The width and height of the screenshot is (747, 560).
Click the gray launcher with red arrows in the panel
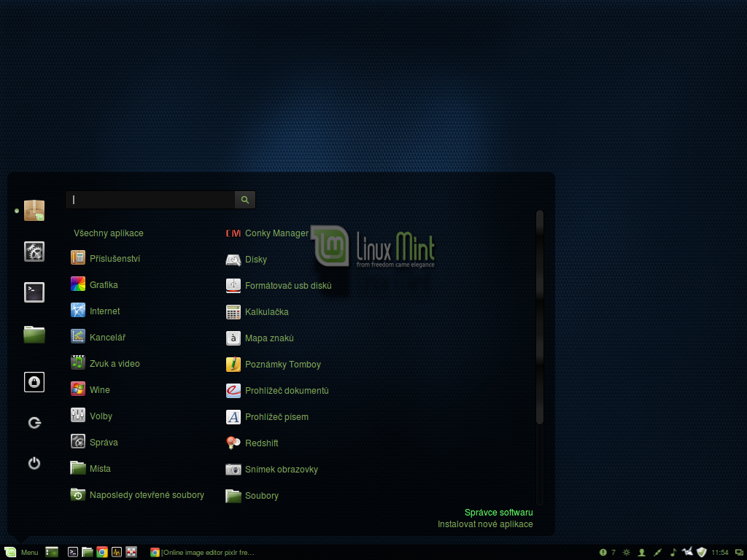point(131,552)
